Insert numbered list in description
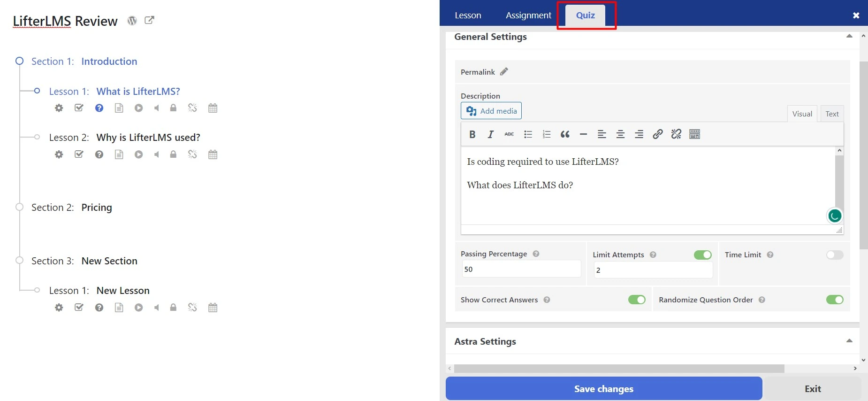868x401 pixels. point(546,134)
